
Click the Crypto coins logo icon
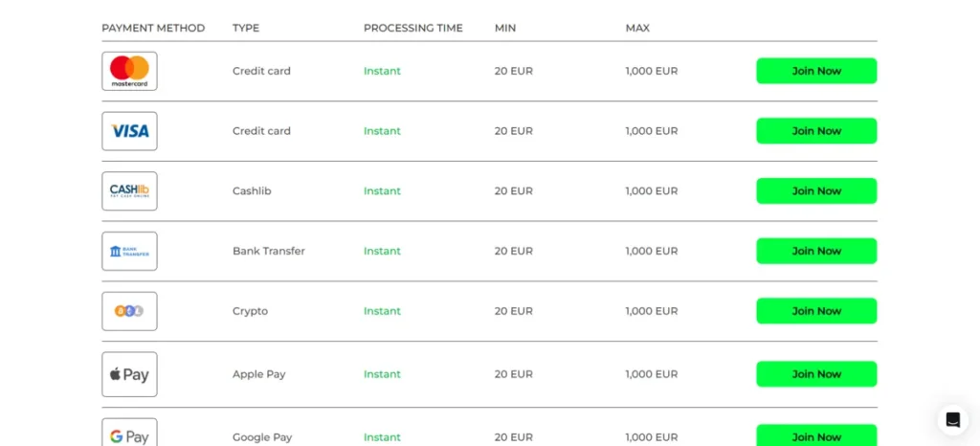coord(129,311)
